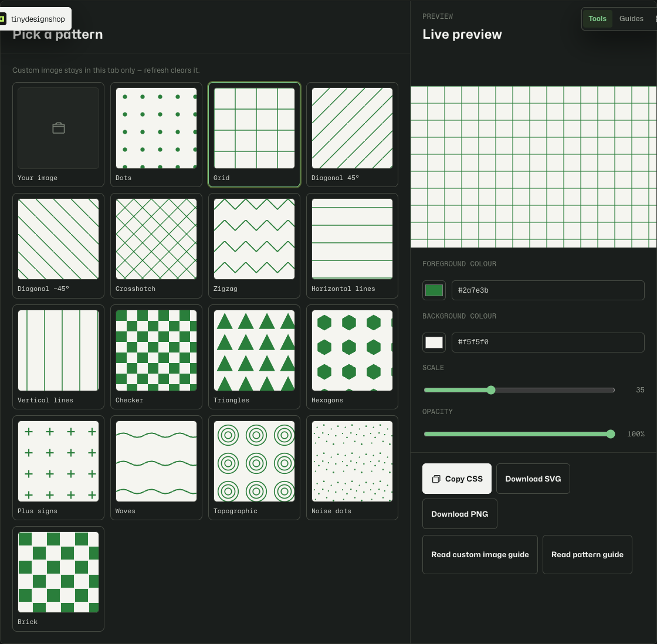The width and height of the screenshot is (657, 644).
Task: Focus the foreground hex field #2a7e3b
Action: click(548, 290)
